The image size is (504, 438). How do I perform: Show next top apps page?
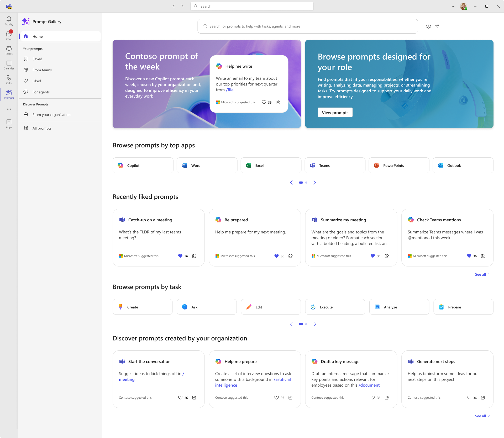[315, 183]
